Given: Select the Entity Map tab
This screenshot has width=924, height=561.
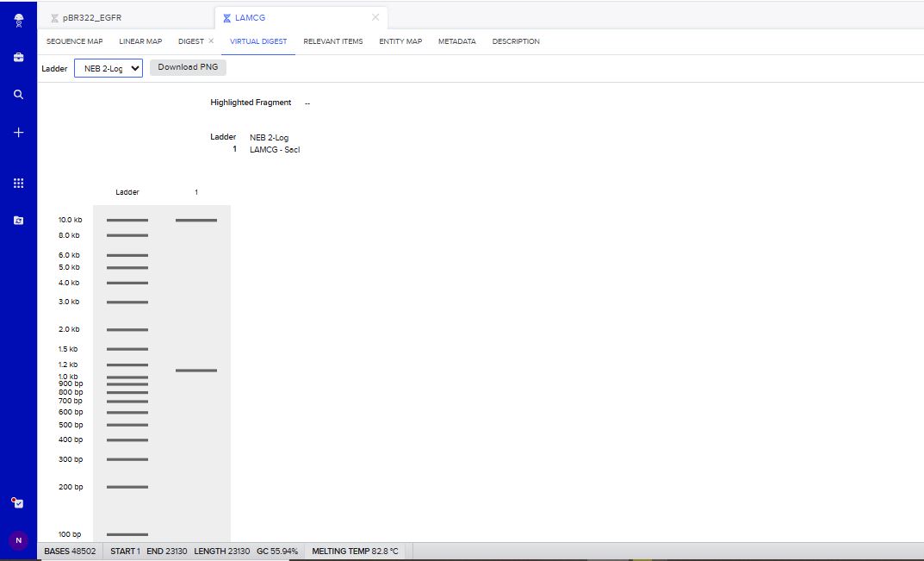Looking at the screenshot, I should (x=400, y=41).
